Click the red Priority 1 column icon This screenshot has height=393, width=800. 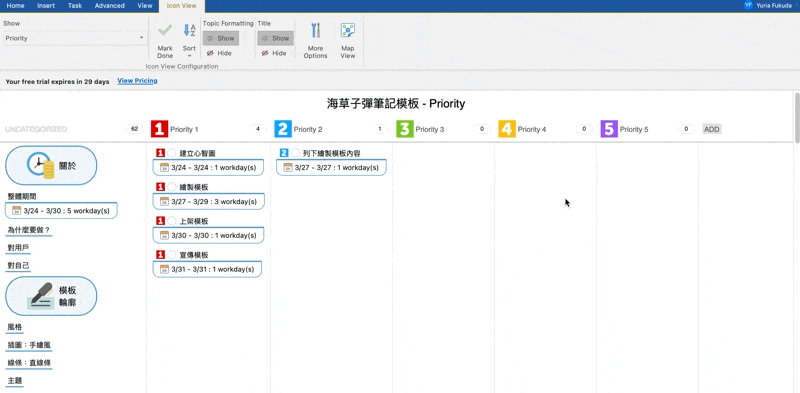tap(159, 129)
